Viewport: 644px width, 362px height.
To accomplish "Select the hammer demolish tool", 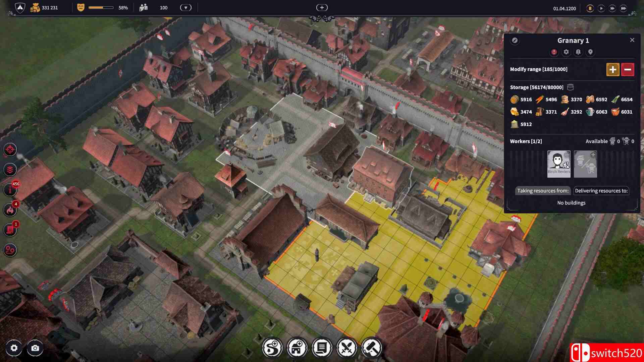I will pyautogui.click(x=371, y=348).
